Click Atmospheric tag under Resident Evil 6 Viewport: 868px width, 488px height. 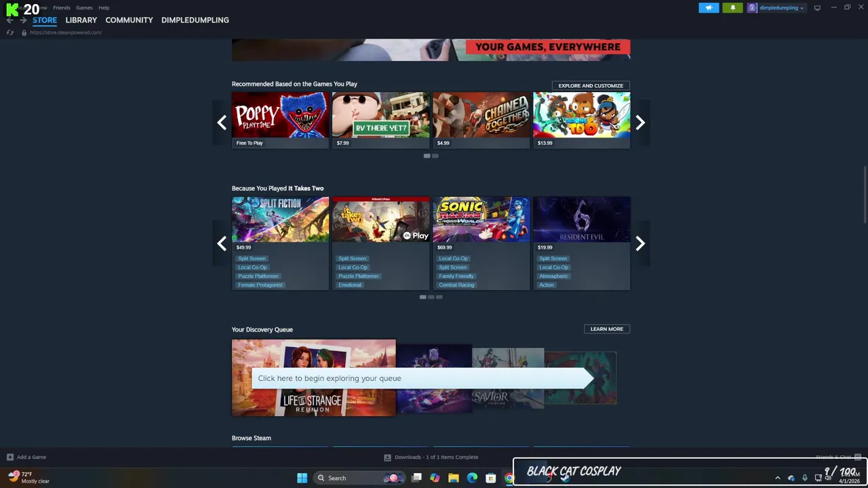tap(553, 277)
